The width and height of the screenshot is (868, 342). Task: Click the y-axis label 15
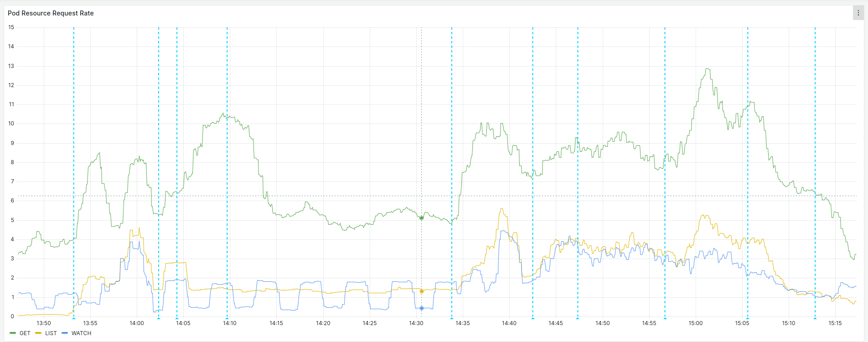point(11,27)
